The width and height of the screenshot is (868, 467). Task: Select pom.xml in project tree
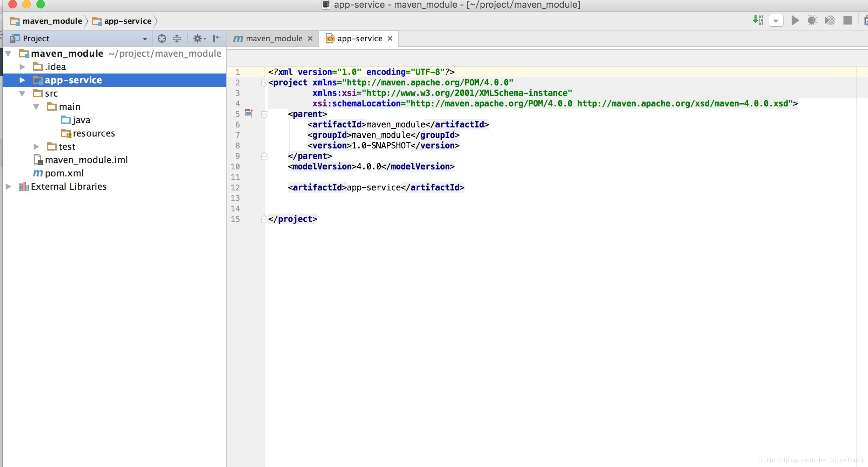(58, 173)
